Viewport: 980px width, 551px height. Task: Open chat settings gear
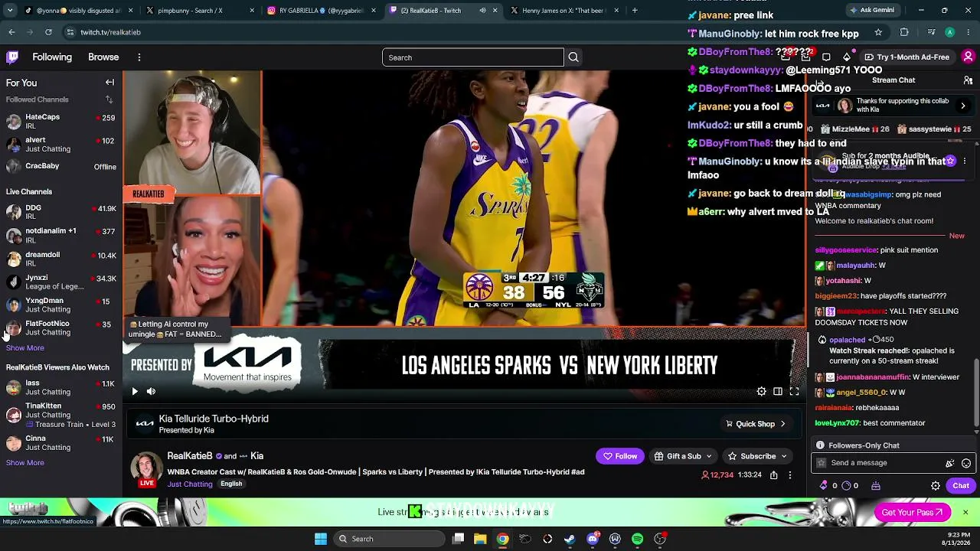coord(936,486)
